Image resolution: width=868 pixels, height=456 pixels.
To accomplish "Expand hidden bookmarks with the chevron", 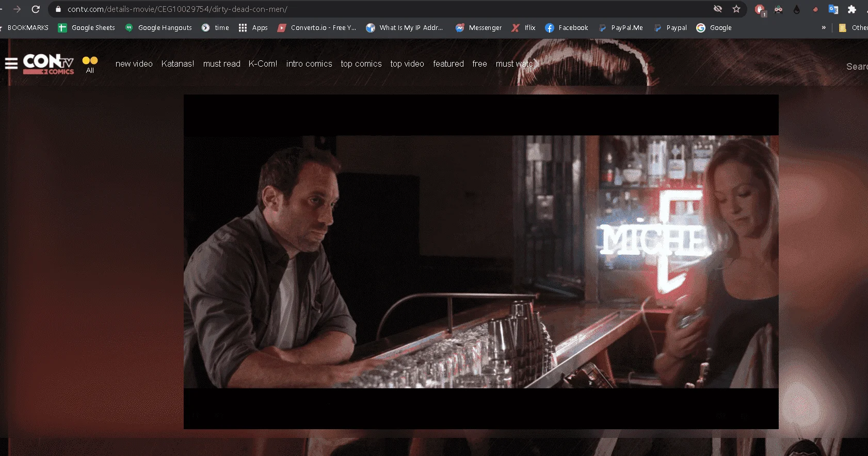I will (x=824, y=28).
